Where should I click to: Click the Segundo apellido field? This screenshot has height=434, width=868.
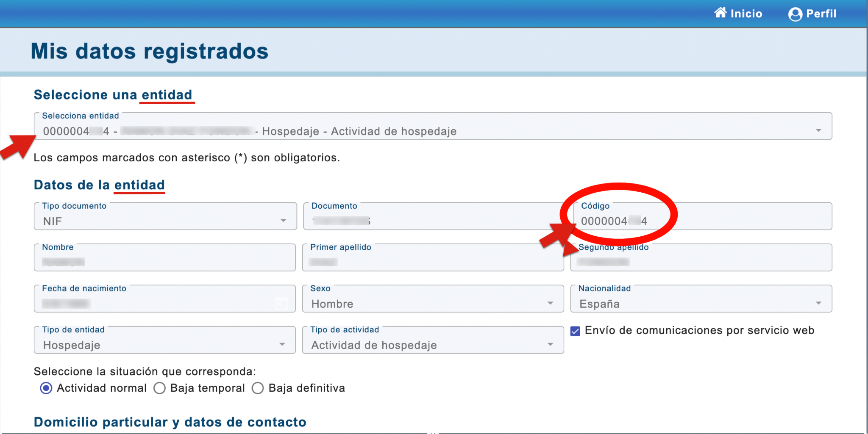coord(701,257)
